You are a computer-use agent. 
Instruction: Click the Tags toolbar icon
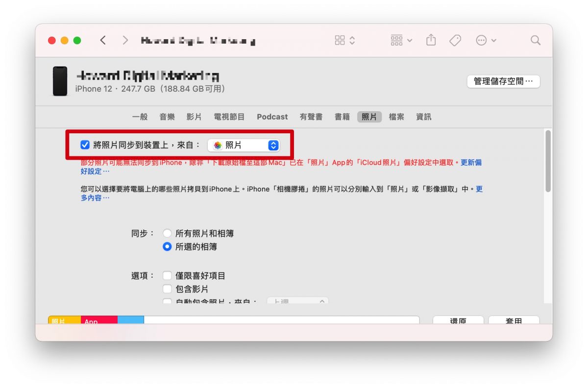(x=455, y=40)
